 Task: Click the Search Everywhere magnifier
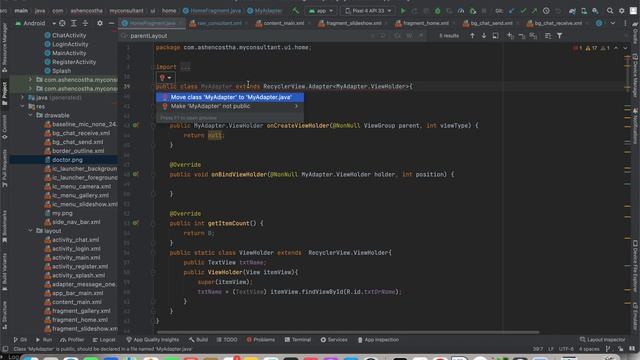pyautogui.click(x=610, y=11)
